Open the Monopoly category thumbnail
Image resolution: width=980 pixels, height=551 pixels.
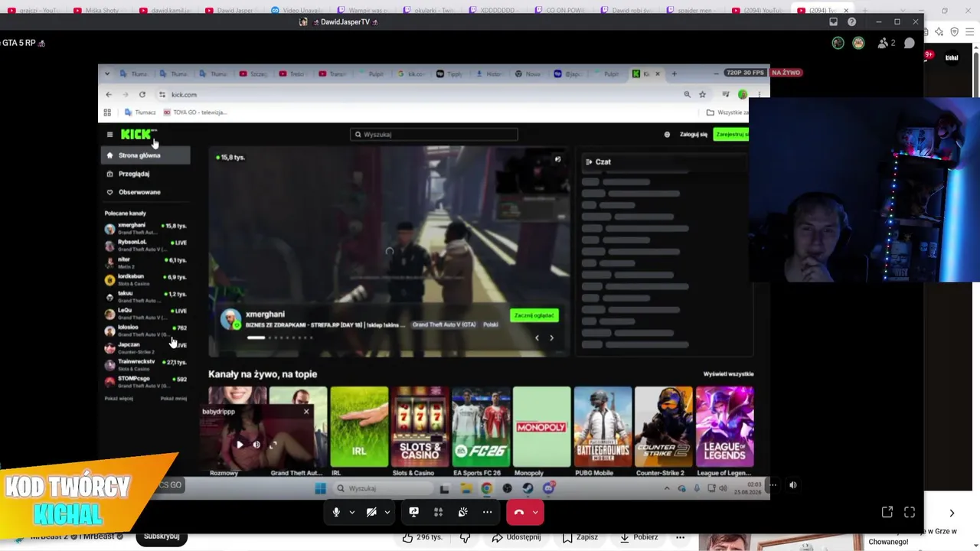(x=541, y=427)
